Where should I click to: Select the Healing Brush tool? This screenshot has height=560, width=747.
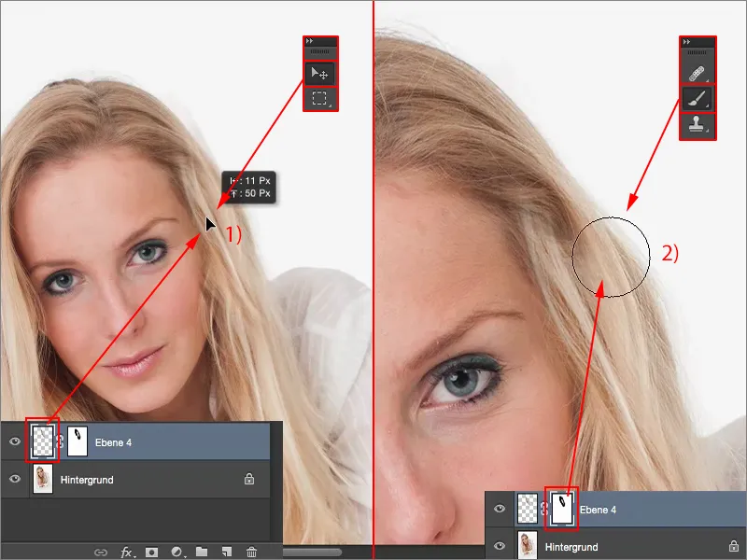pyautogui.click(x=697, y=74)
